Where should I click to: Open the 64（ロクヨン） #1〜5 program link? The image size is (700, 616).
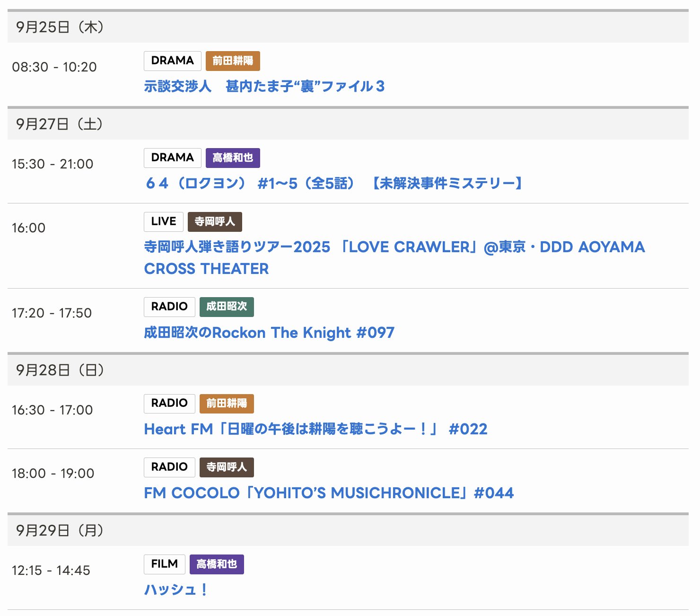(333, 184)
